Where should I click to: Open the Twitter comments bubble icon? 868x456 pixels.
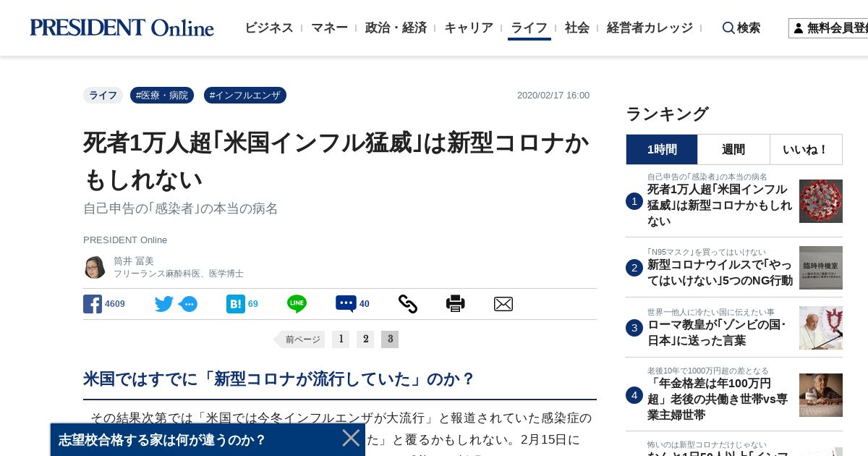[188, 304]
